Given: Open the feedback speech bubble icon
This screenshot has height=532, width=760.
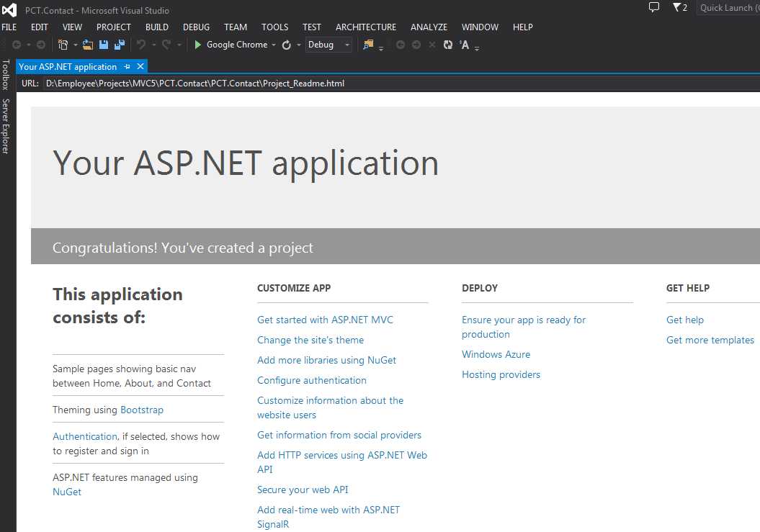Looking at the screenshot, I should point(654,7).
